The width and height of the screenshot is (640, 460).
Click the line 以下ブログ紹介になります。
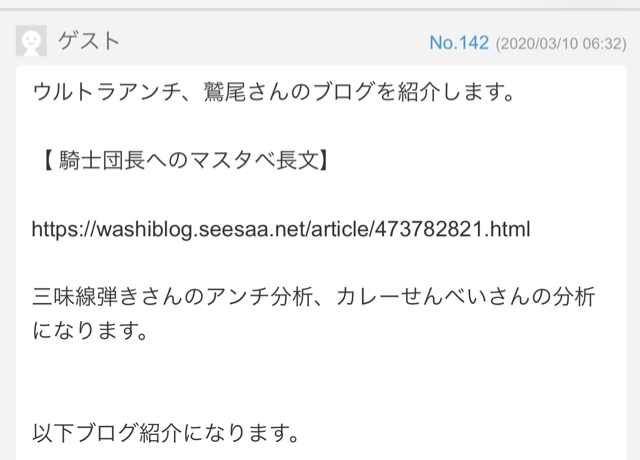pyautogui.click(x=166, y=433)
